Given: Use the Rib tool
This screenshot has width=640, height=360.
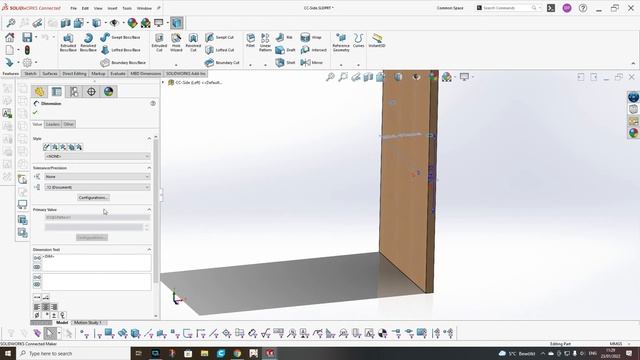Looking at the screenshot, I should (x=284, y=37).
